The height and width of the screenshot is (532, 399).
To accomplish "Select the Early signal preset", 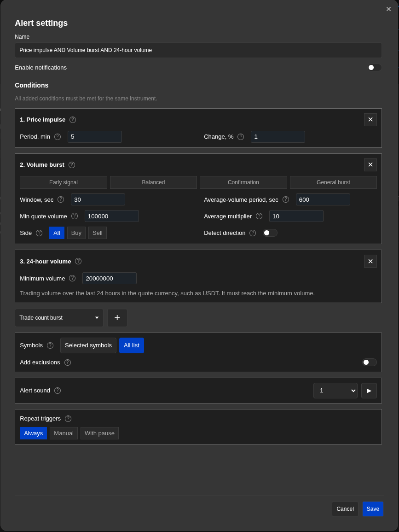I will pos(64,182).
